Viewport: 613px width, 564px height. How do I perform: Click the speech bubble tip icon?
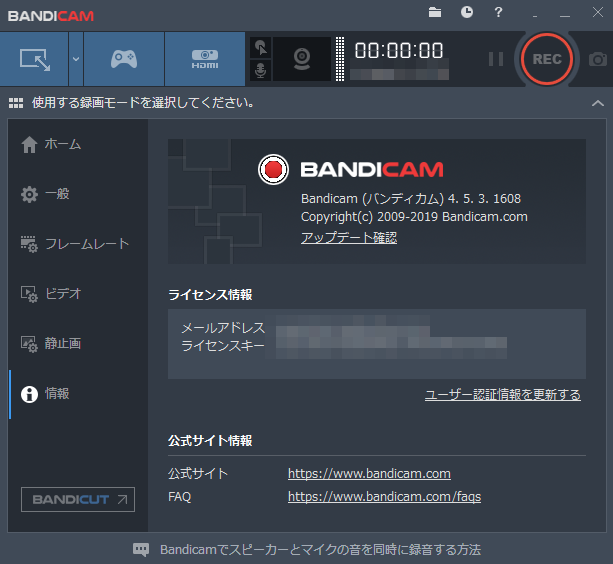click(x=141, y=550)
